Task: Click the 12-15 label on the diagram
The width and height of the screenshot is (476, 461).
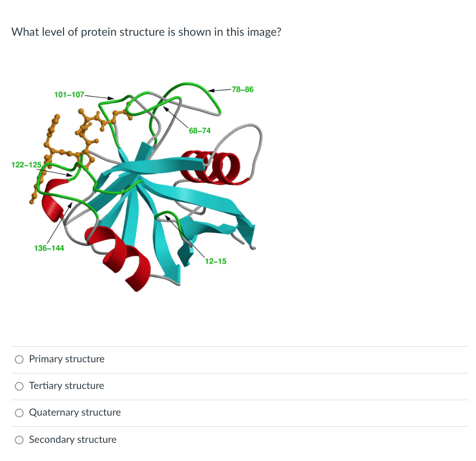Action: pyautogui.click(x=216, y=261)
